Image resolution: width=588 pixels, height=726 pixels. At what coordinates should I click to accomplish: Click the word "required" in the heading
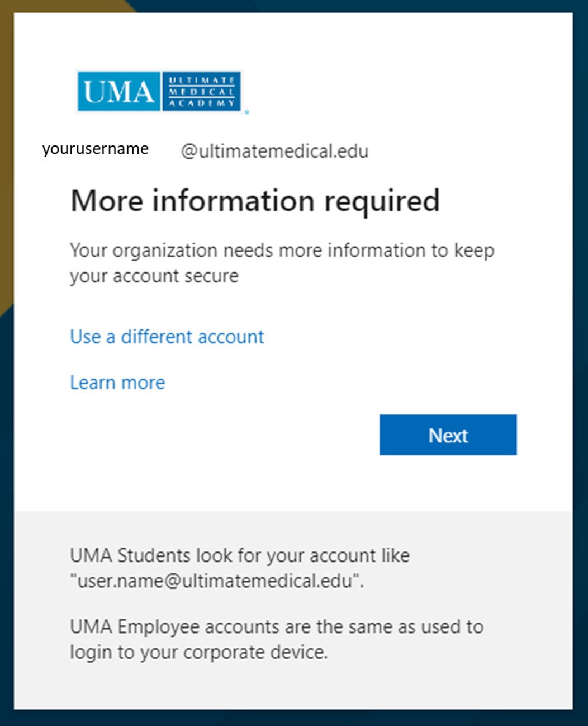coord(382,201)
